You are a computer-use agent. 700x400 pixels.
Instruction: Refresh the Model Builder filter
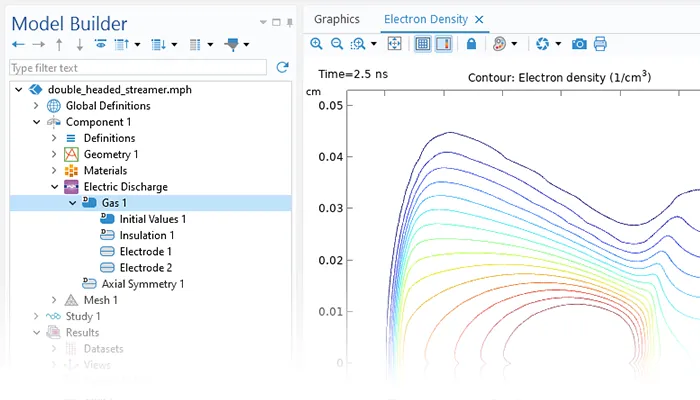[x=282, y=67]
